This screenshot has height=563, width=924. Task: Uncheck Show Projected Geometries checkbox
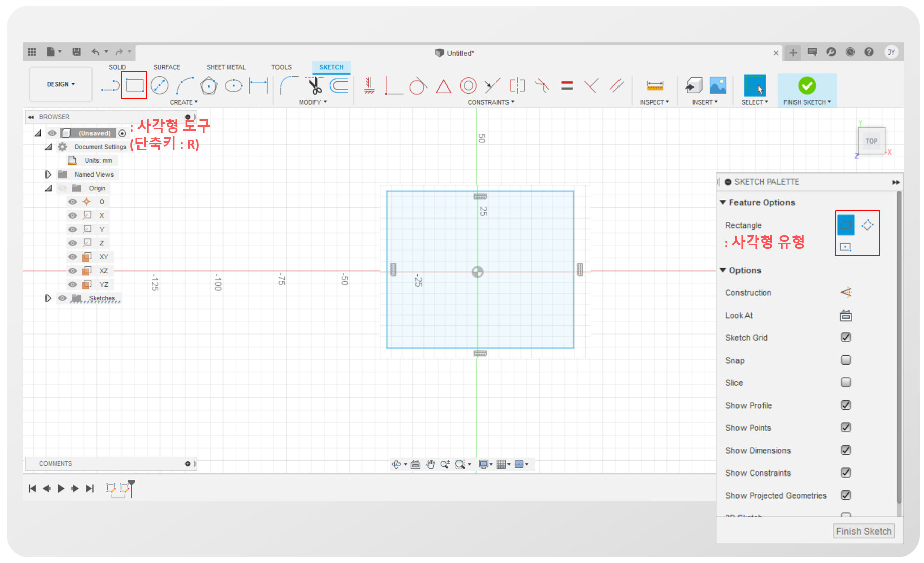tap(846, 495)
